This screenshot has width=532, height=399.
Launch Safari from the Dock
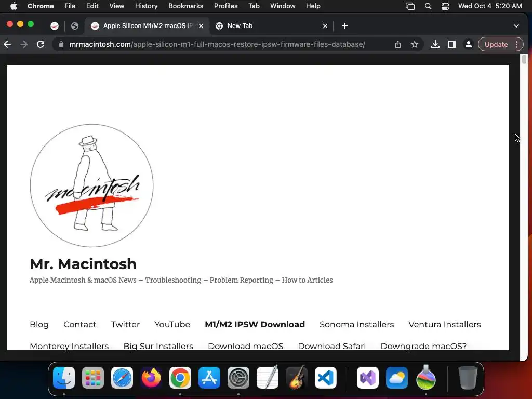click(122, 378)
